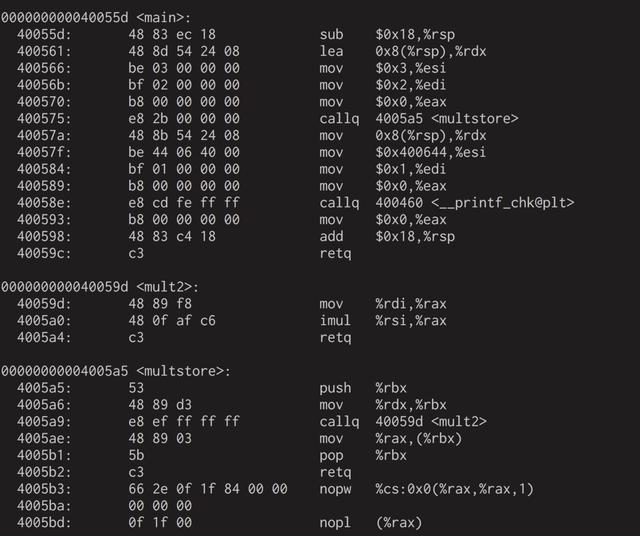This screenshot has height=536, width=640.
Task: Click the pop %rbx instruction
Action: [x=363, y=455]
